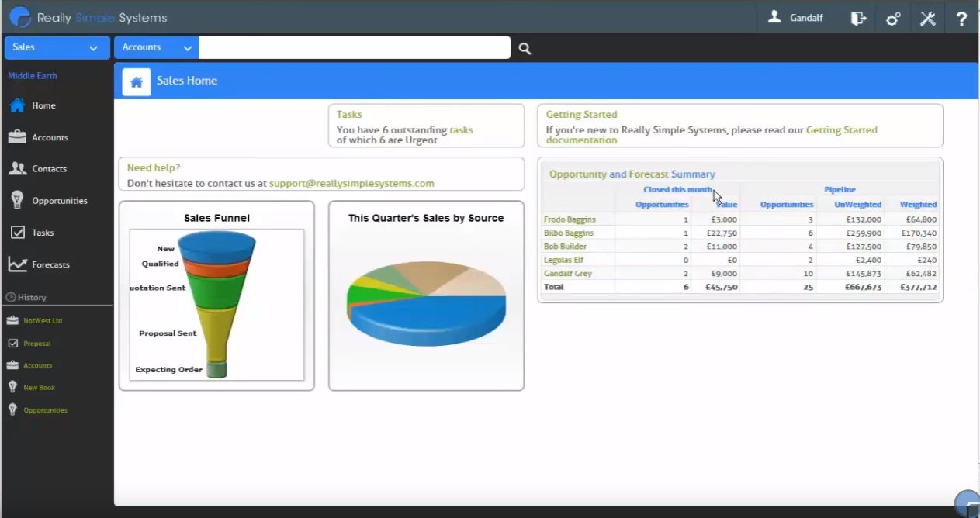
Task: Click the UnWeighted column header
Action: [858, 205]
